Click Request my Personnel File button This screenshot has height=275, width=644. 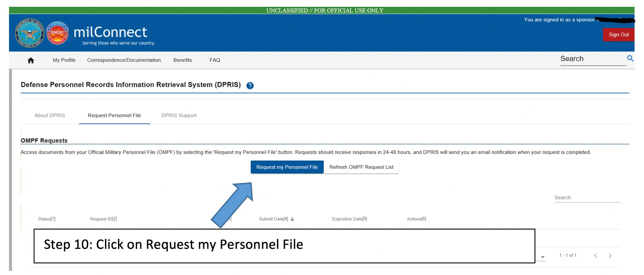click(x=287, y=167)
